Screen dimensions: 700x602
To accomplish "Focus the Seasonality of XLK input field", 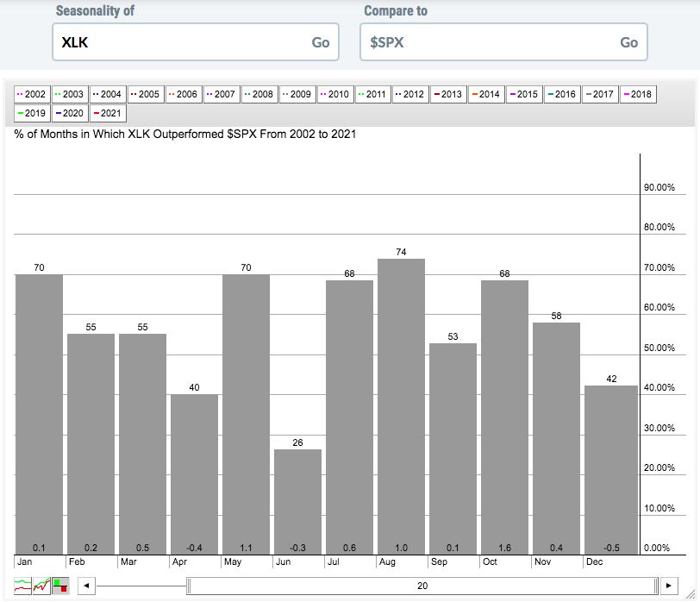I will point(181,42).
